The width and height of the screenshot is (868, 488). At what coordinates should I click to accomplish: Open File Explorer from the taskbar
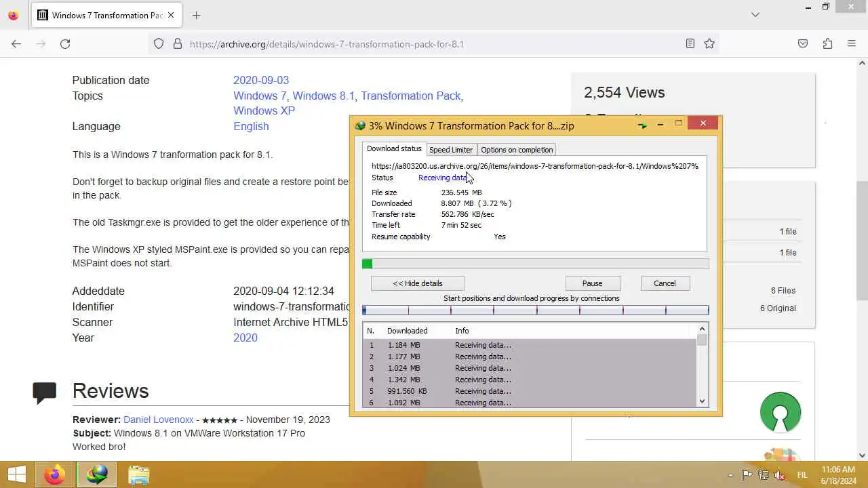click(138, 475)
